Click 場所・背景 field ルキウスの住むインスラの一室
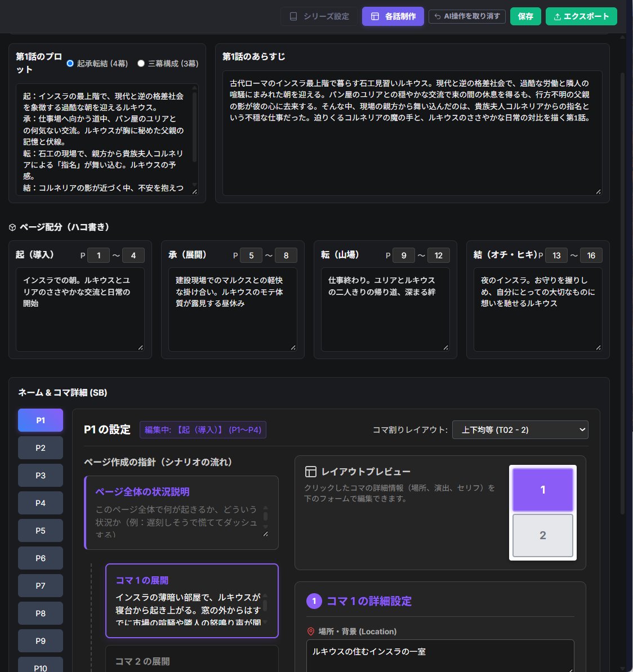The height and width of the screenshot is (672, 633). pos(440,656)
